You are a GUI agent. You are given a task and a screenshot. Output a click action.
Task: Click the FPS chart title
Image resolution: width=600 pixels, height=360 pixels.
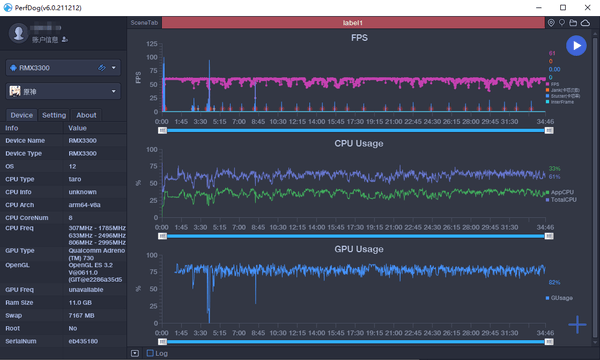[x=359, y=38]
